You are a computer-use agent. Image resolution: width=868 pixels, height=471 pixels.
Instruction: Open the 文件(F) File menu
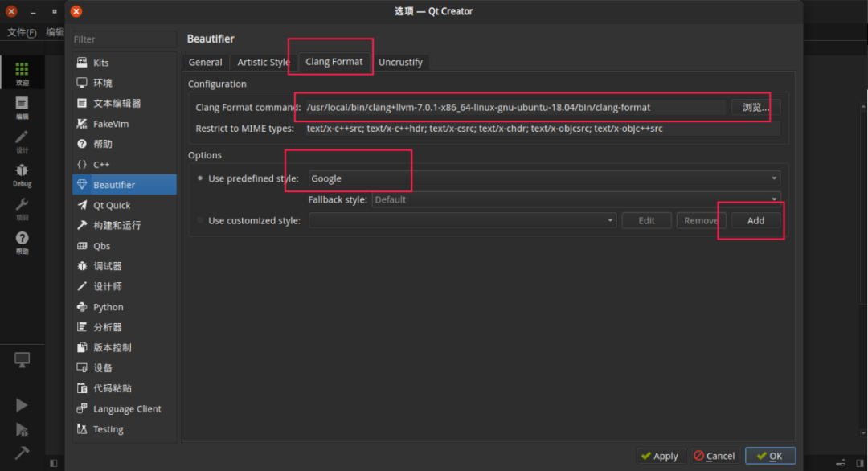pos(22,32)
